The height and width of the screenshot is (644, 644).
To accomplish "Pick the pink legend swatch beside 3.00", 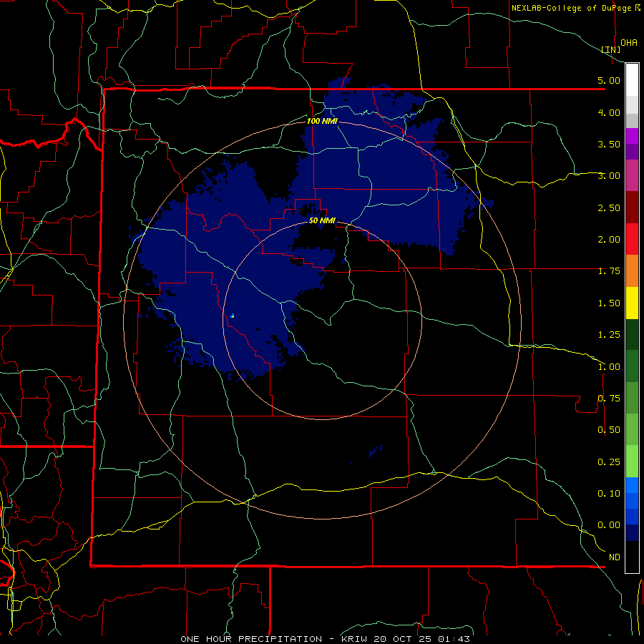I will tap(632, 176).
